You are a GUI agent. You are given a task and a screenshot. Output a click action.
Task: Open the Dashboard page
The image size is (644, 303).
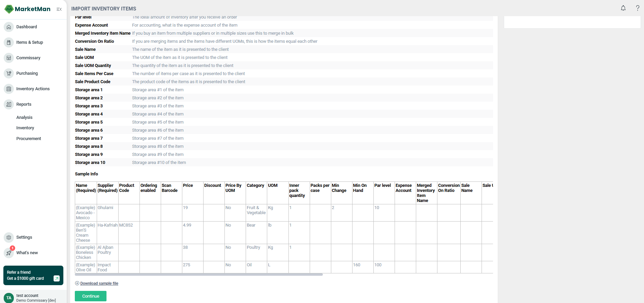(27, 27)
